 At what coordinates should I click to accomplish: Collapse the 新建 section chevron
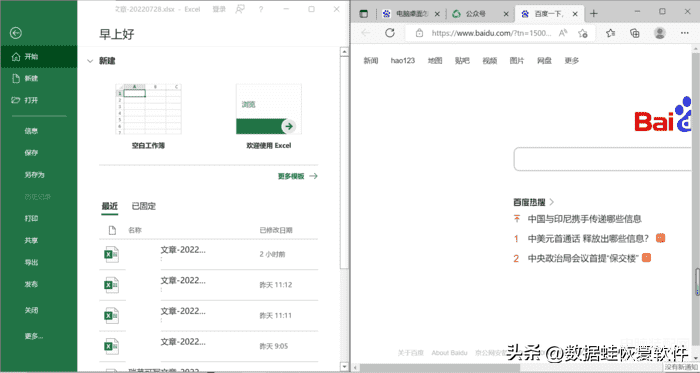(90, 61)
